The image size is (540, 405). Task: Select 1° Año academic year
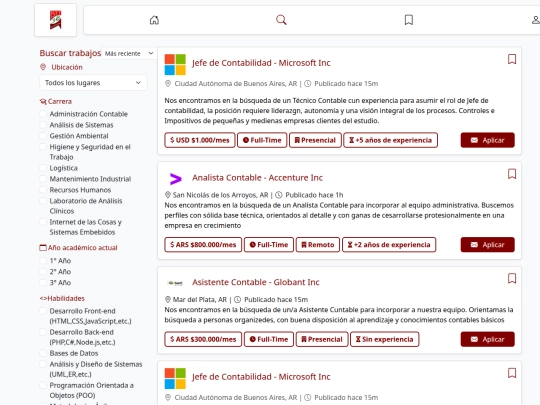point(43,261)
